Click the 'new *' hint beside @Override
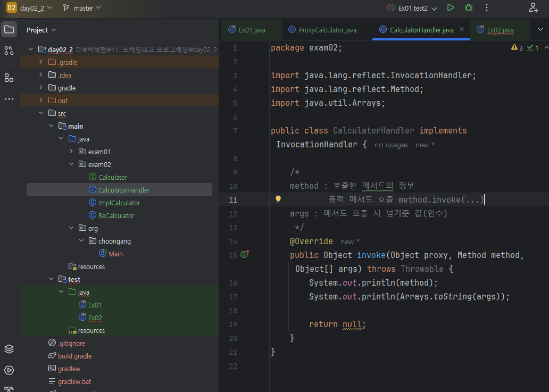 click(x=350, y=242)
